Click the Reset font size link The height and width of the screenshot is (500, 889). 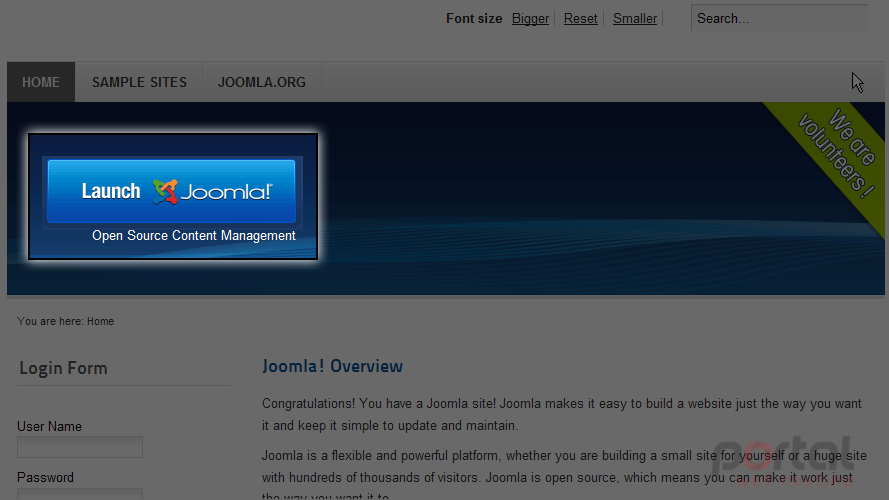tap(581, 19)
